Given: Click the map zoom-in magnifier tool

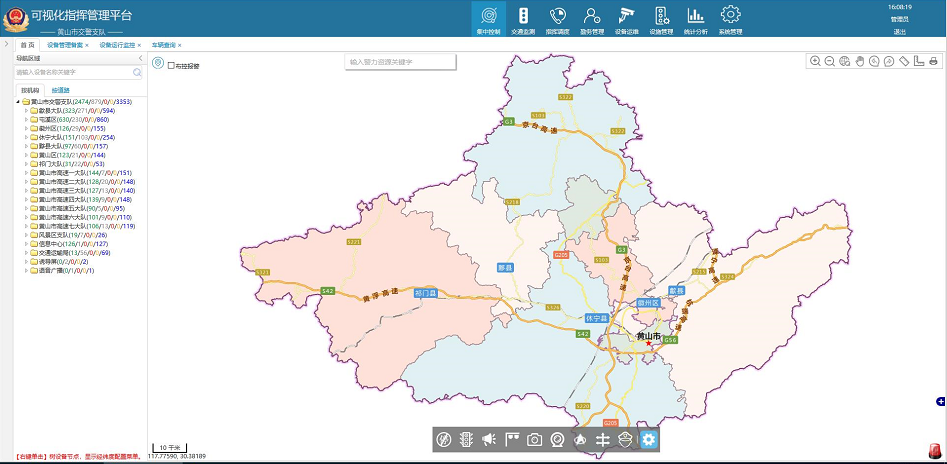Looking at the screenshot, I should coord(815,61).
